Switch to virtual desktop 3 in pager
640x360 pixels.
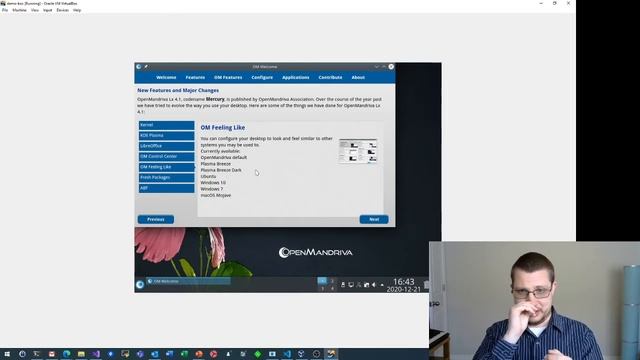pos(322,288)
